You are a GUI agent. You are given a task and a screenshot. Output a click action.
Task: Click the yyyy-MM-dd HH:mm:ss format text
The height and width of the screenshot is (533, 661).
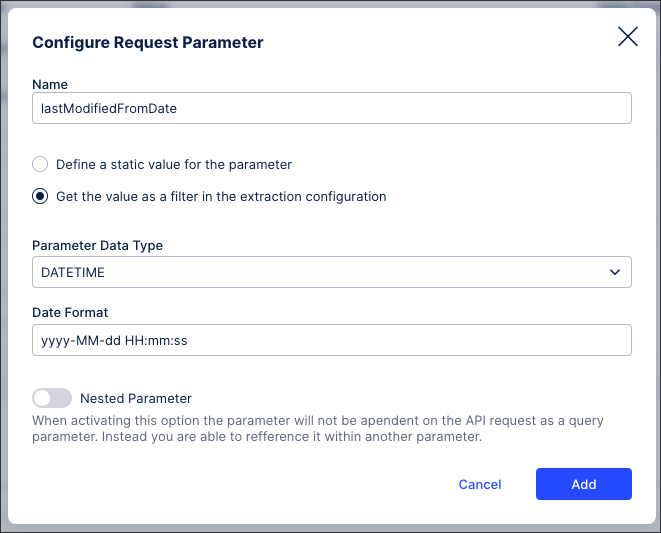point(114,340)
